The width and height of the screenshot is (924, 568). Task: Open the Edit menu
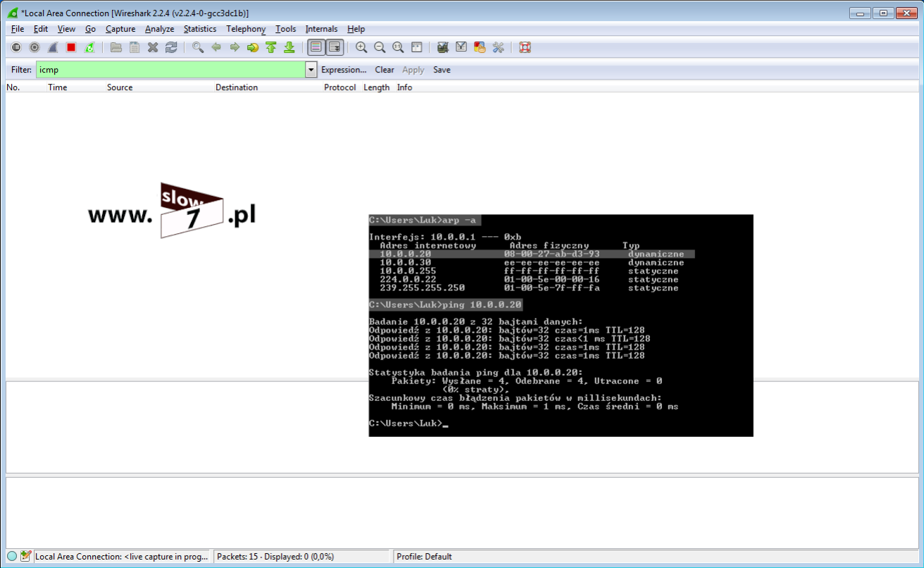coord(41,29)
